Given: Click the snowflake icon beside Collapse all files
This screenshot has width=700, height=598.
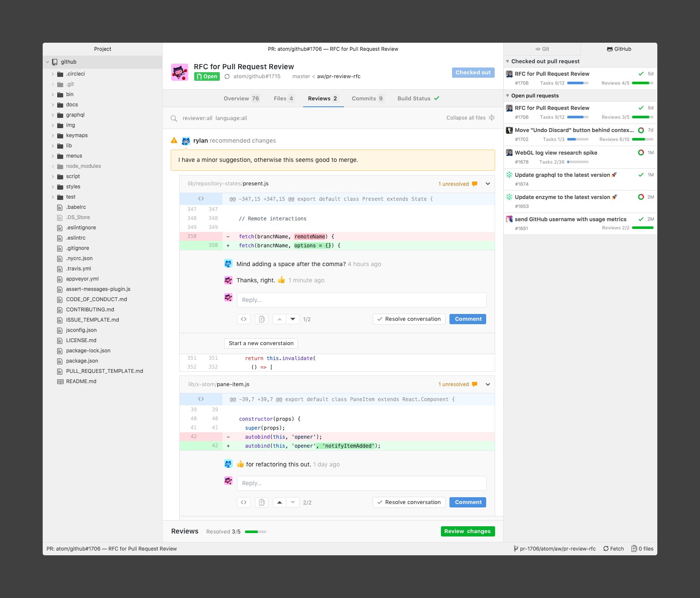Looking at the screenshot, I should point(492,117).
